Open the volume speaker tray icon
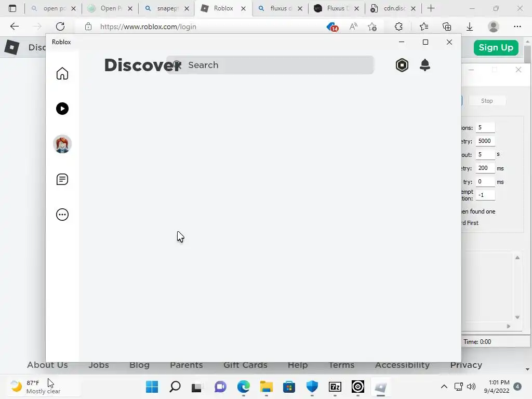This screenshot has height=399, width=532. point(471,387)
